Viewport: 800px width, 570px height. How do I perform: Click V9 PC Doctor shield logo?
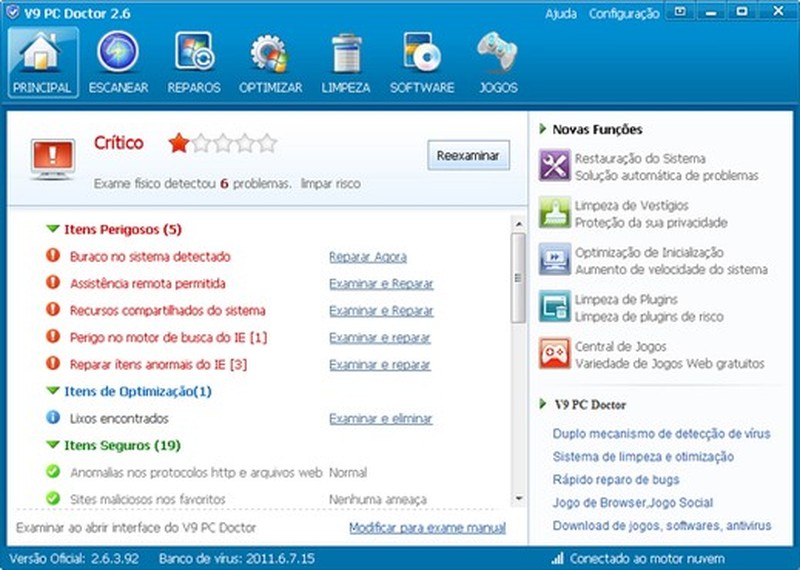coord(12,12)
